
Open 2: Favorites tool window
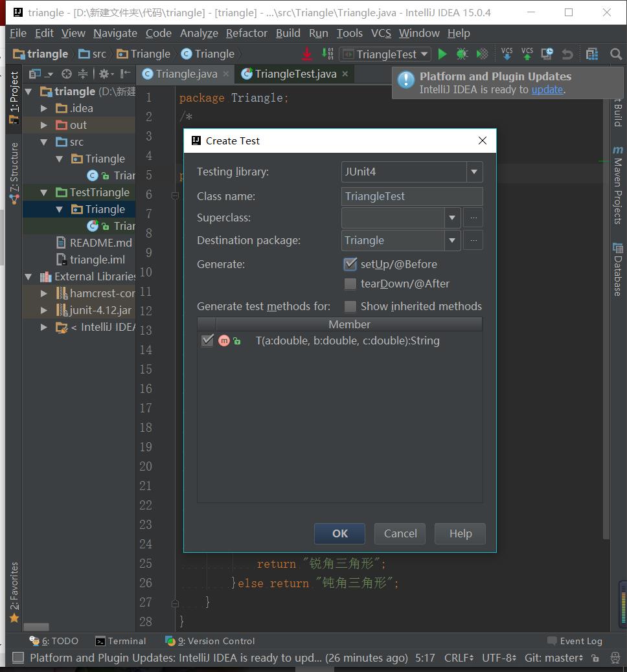click(14, 592)
